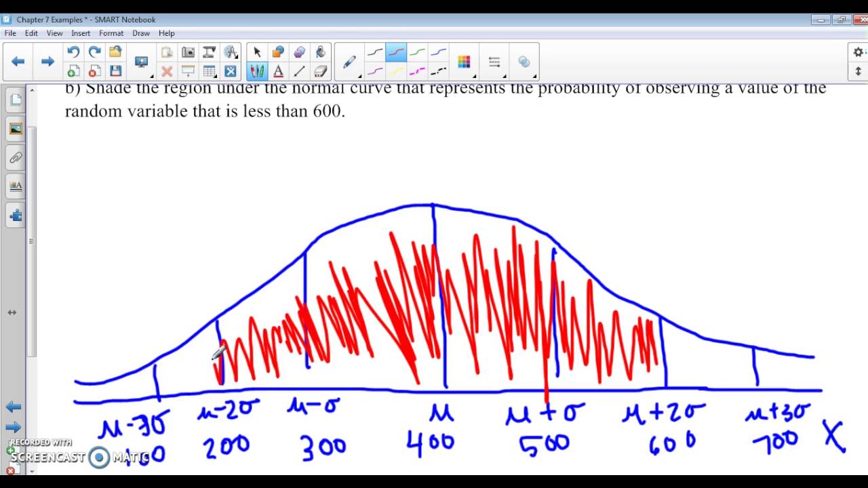Open the transparency options
Screen dimensions: 868x488
click(524, 62)
